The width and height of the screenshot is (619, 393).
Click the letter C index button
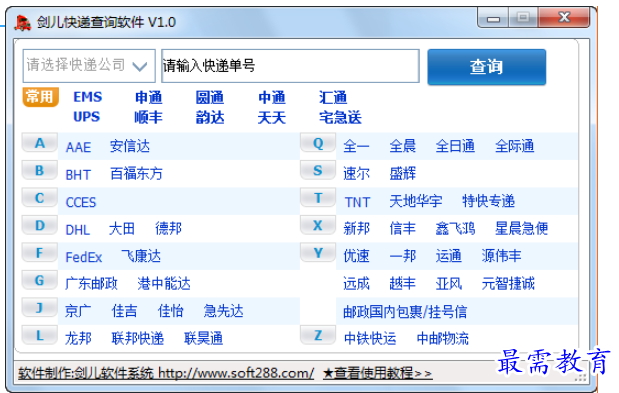tap(39, 198)
